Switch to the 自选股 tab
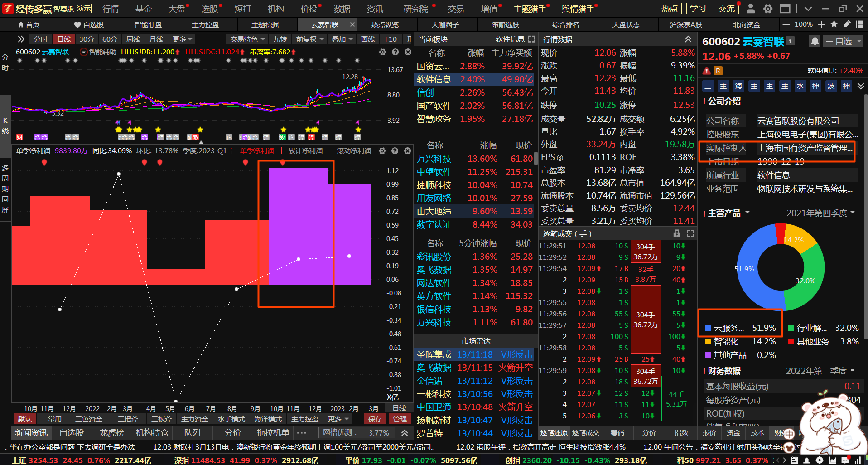Image resolution: width=868 pixels, height=465 pixels. pos(89,24)
